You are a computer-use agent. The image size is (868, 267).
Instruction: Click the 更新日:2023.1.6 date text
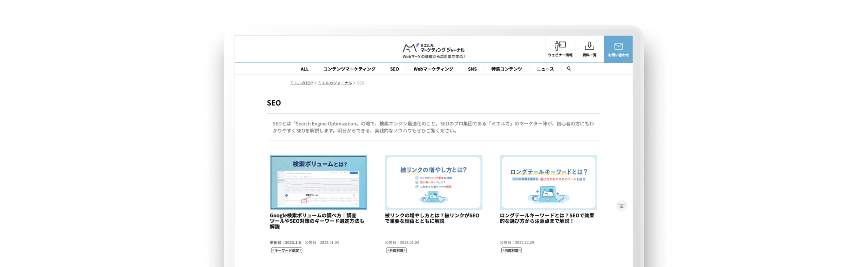pyautogui.click(x=285, y=243)
